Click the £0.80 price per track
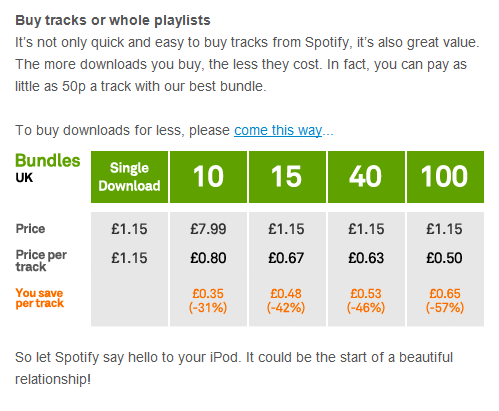This screenshot has width=499, height=411. coord(208,258)
